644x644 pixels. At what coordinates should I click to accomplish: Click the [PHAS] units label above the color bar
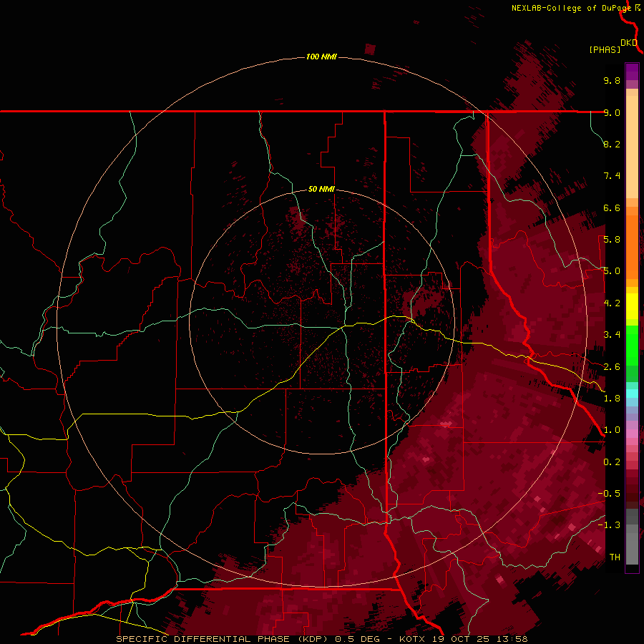(x=605, y=49)
